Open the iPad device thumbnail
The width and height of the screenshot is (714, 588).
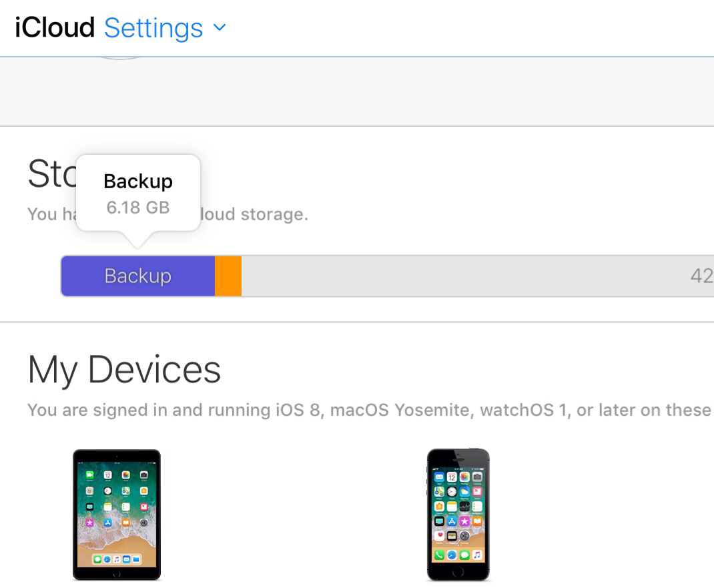pyautogui.click(x=117, y=514)
